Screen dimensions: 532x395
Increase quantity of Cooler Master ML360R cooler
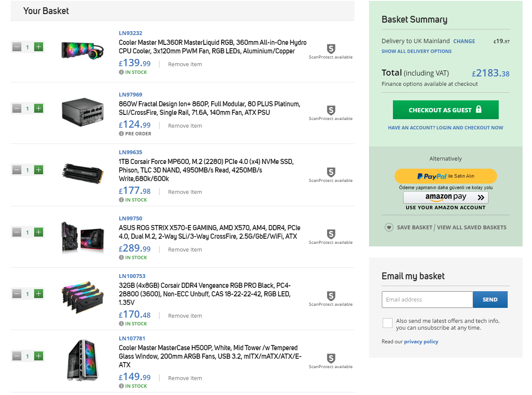coord(39,47)
